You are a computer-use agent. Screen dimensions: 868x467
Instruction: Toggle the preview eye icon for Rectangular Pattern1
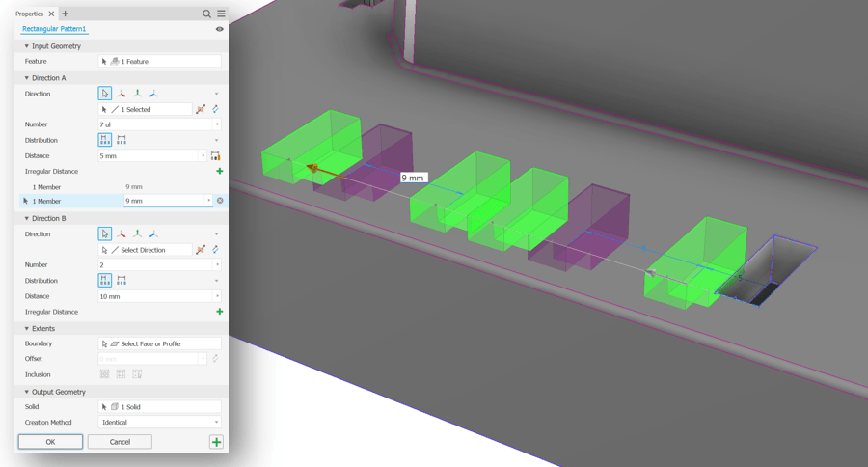click(x=219, y=29)
